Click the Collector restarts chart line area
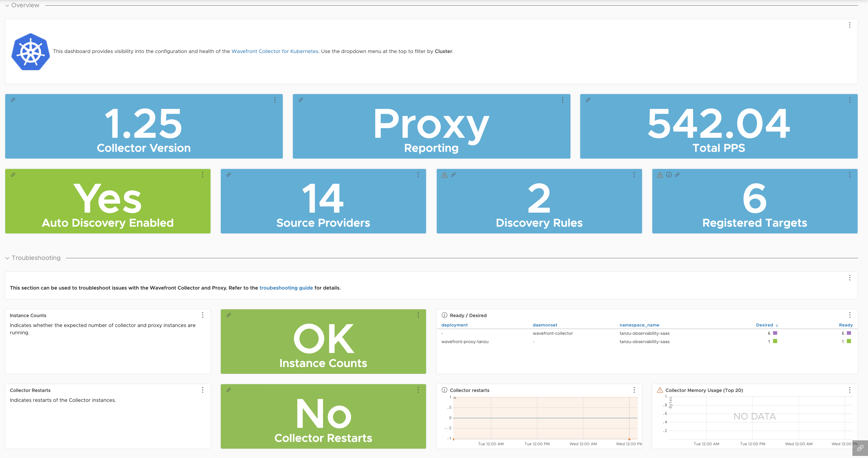The image size is (868, 458). coord(545,418)
